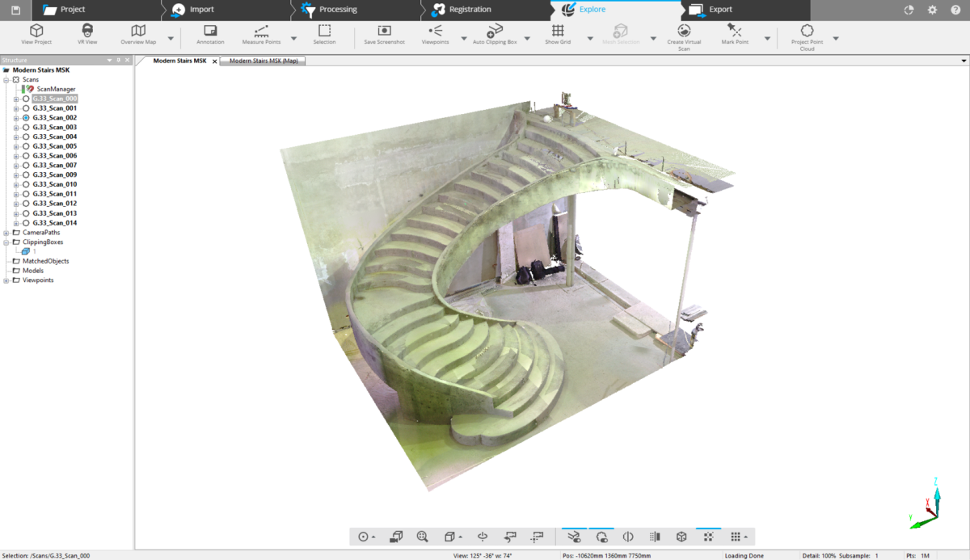The image size is (970, 560).
Task: Expand the CameraPaths folder node
Action: tap(6, 233)
